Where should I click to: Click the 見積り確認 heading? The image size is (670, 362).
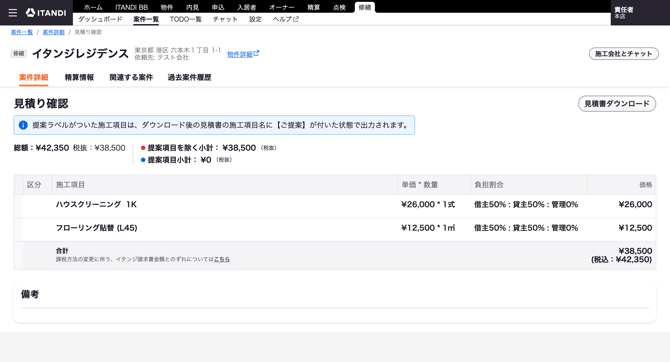tap(41, 103)
